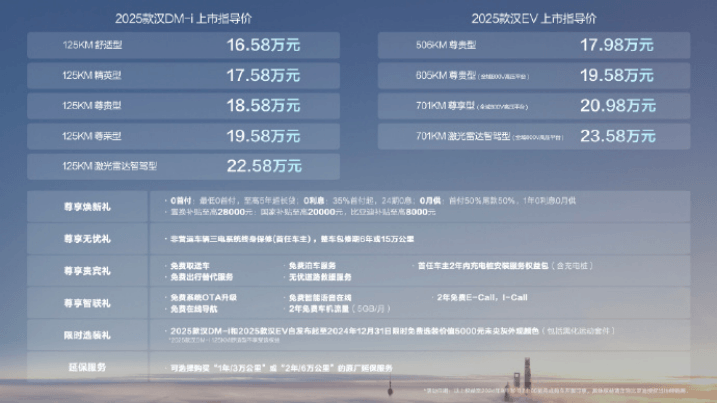Click the "延保服务" label

point(87,367)
